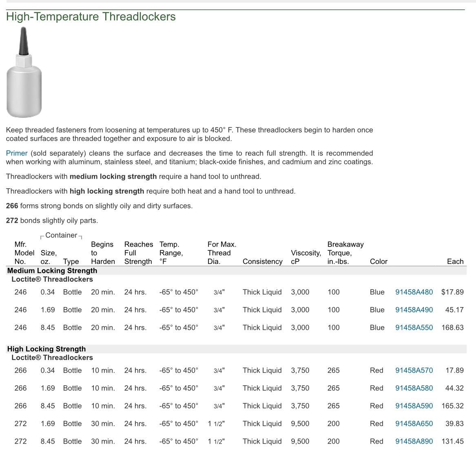Open part number 91458A590

[x=414, y=406]
